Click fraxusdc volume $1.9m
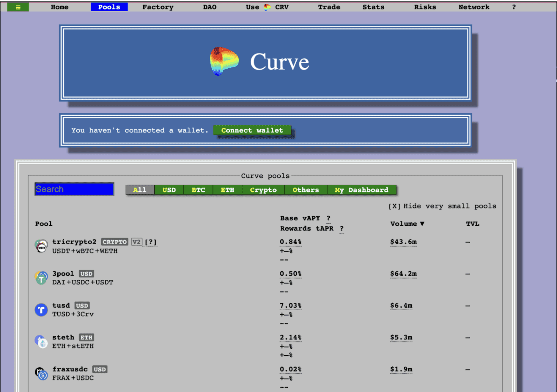This screenshot has width=557, height=392. click(x=401, y=369)
